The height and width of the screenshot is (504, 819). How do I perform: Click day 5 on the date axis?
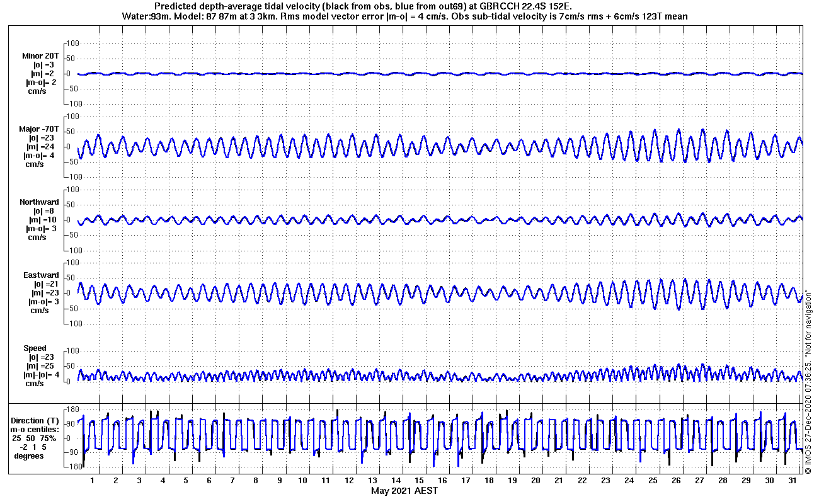tap(186, 481)
